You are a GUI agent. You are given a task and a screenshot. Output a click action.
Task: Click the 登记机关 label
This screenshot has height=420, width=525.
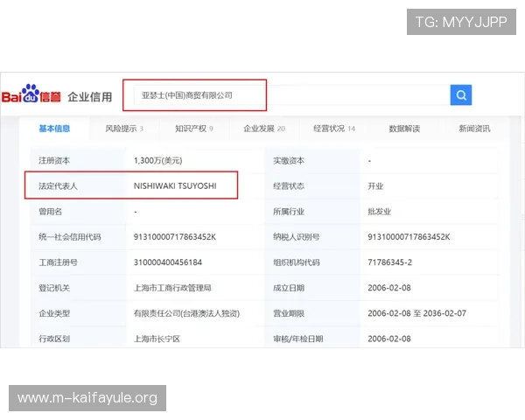(x=54, y=288)
